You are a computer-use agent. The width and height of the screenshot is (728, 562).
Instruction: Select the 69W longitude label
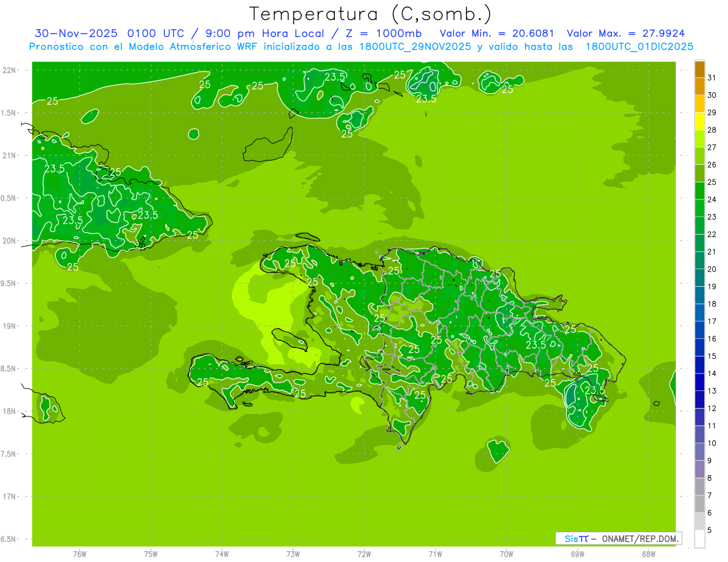pyautogui.click(x=578, y=554)
